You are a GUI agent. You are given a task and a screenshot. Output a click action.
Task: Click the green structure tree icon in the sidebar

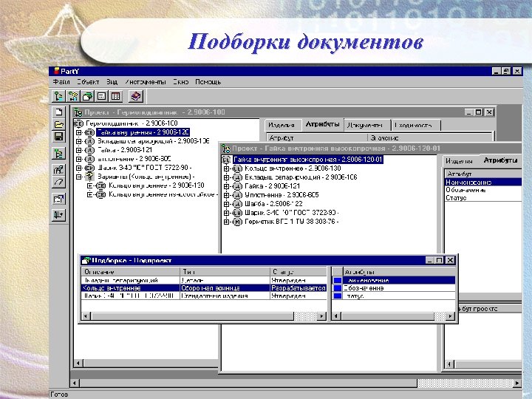point(58,154)
